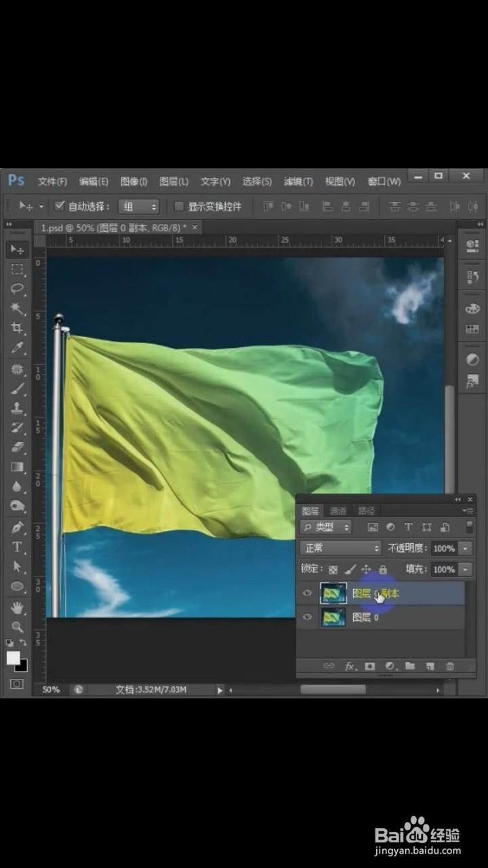Hide the 图层 0 副本 layer
The image size is (488, 868).
point(308,593)
